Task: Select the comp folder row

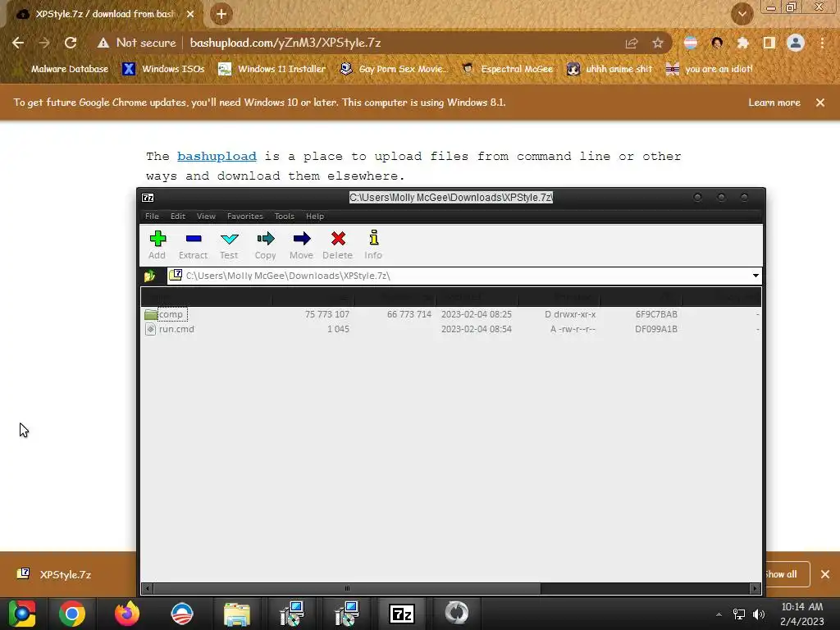Action: tap(451, 314)
